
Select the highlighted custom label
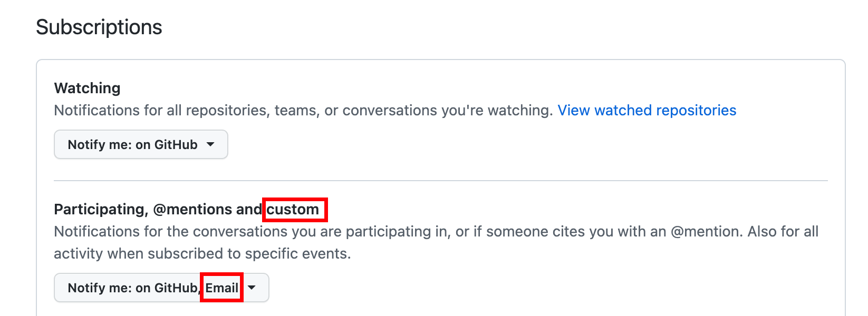[294, 210]
